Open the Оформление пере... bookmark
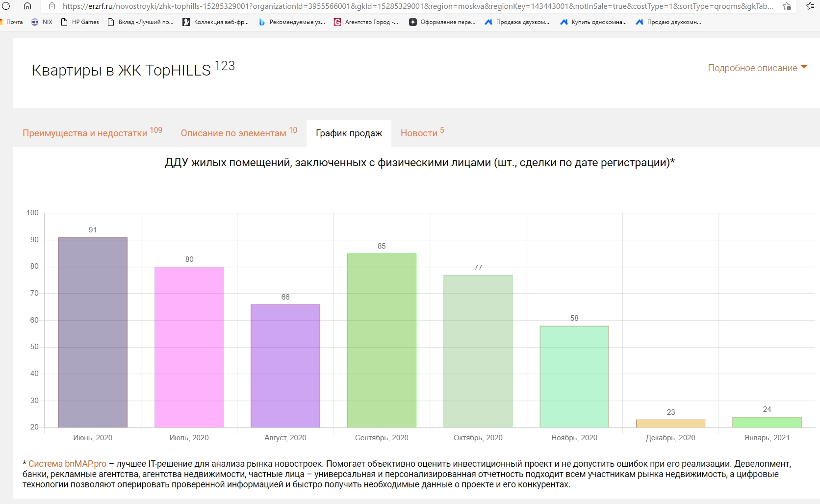The height and width of the screenshot is (504, 820). coord(442,22)
